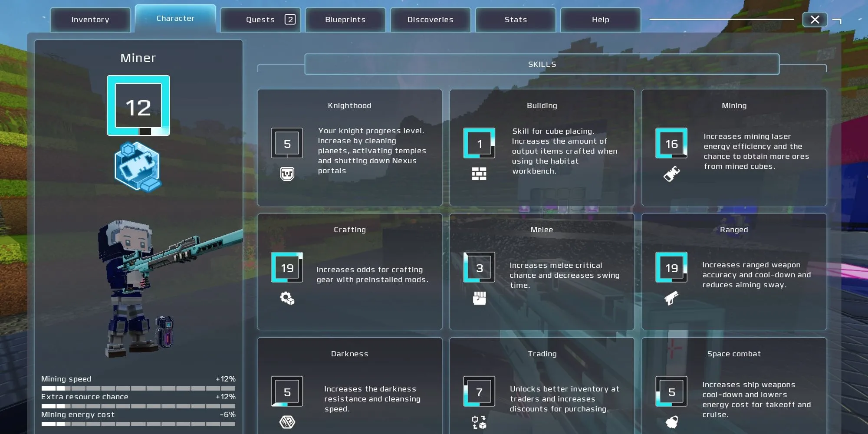
Task: Switch to the Quests tab
Action: point(260,20)
